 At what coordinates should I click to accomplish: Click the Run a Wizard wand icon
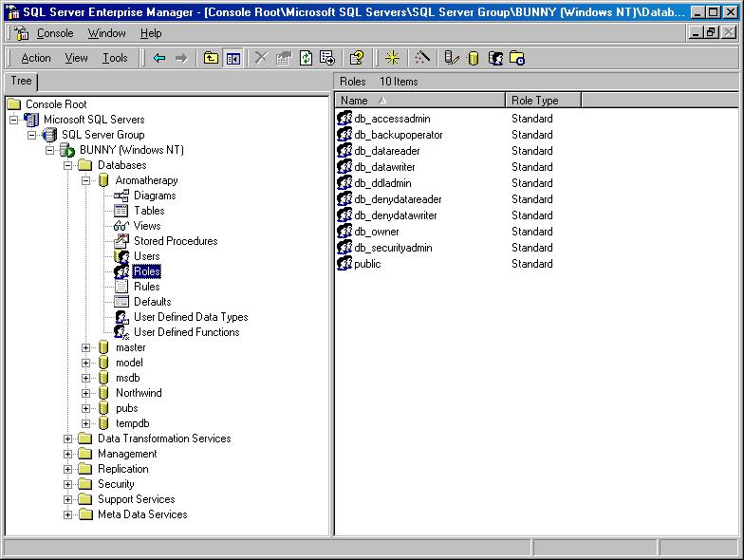pos(421,59)
